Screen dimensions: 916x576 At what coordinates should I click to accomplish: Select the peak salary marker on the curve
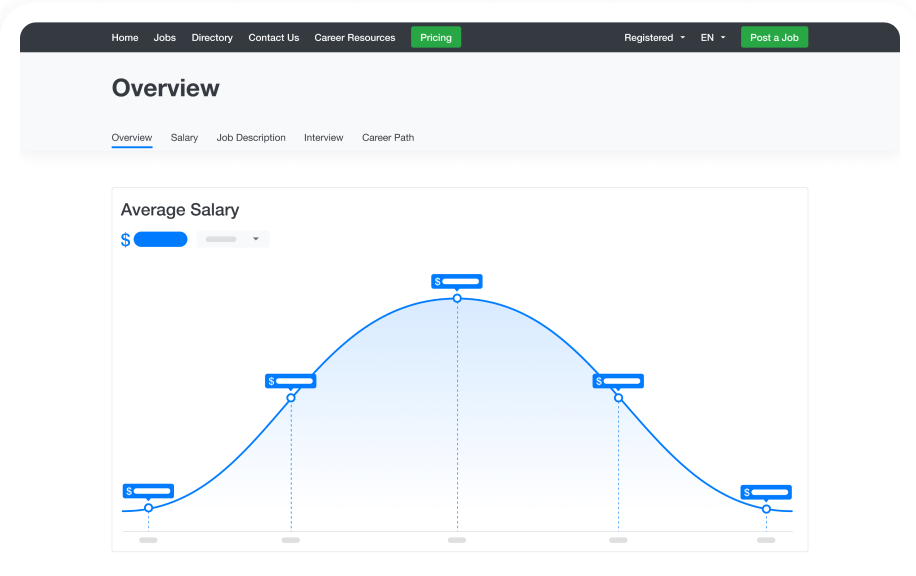point(457,281)
